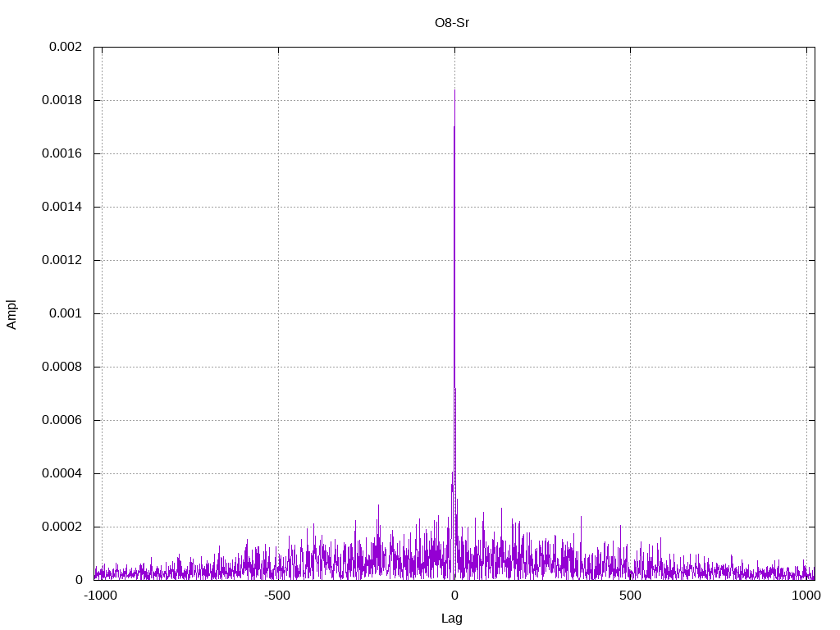Click the plot title O8-Sr
The width and height of the screenshot is (840, 630).
(x=452, y=23)
